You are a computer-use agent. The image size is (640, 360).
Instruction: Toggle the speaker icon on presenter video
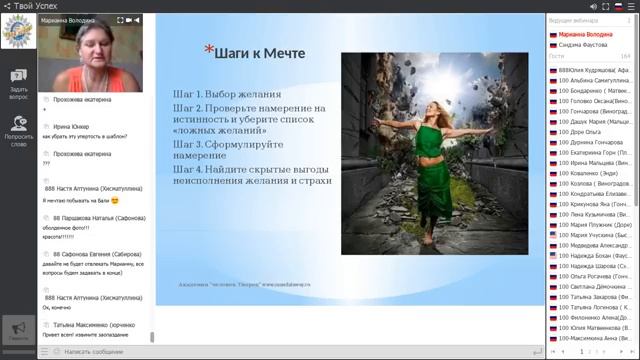click(137, 20)
